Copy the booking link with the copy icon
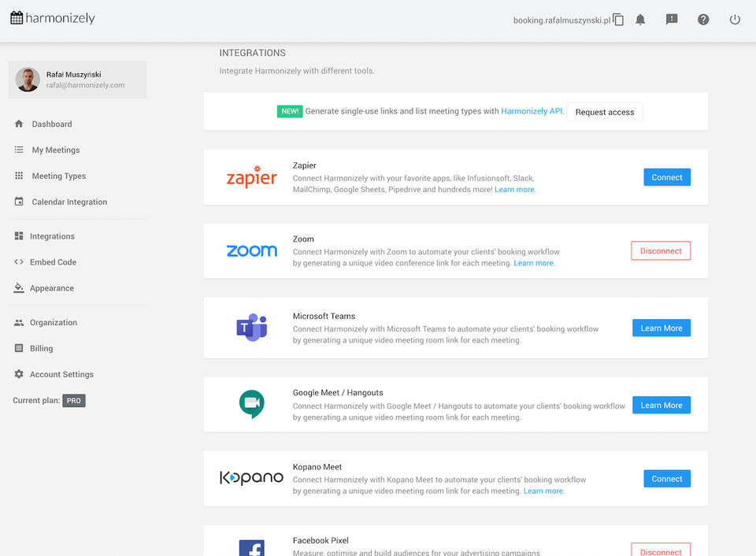 tap(618, 20)
